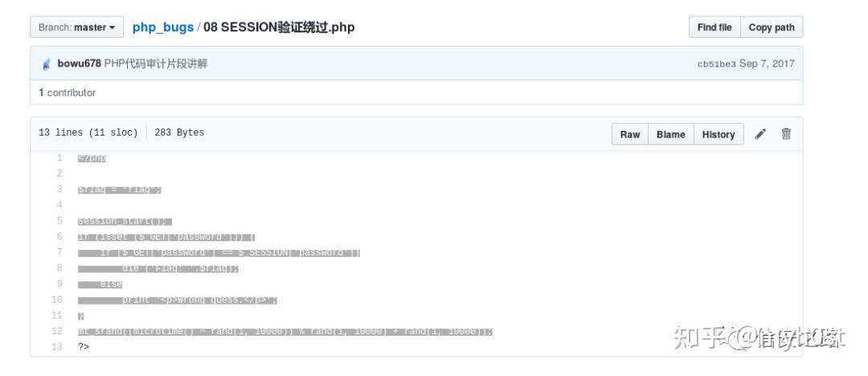The image size is (868, 376).
Task: Select line number 13
Action: pyautogui.click(x=57, y=346)
